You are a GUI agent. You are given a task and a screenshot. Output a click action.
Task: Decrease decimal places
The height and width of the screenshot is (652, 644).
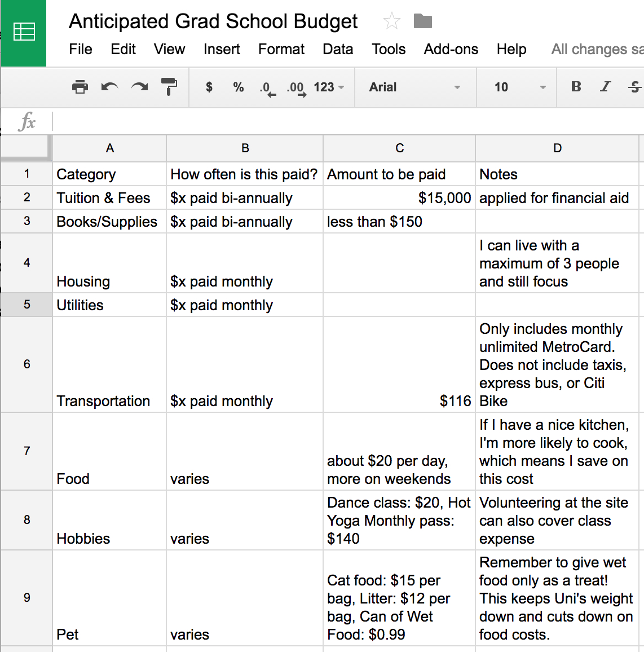click(267, 88)
